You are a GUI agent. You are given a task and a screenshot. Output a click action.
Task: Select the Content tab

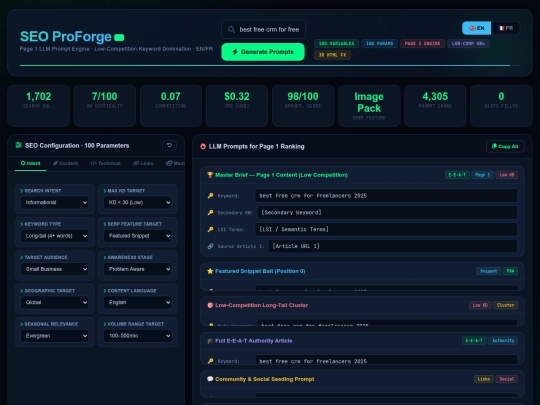(65, 163)
